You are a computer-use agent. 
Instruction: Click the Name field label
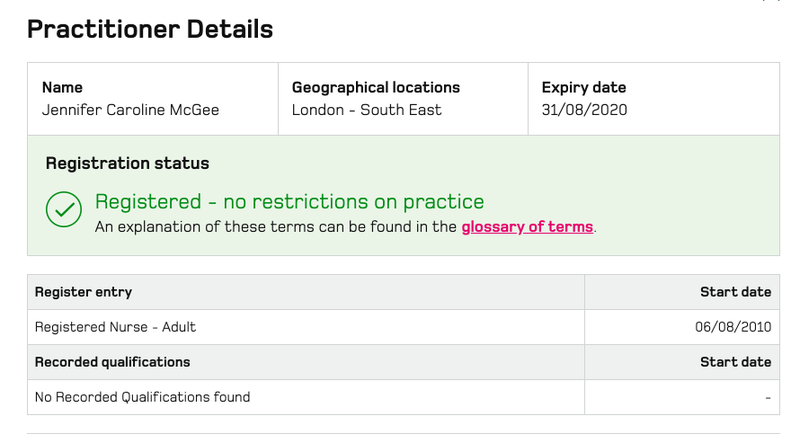click(62, 88)
